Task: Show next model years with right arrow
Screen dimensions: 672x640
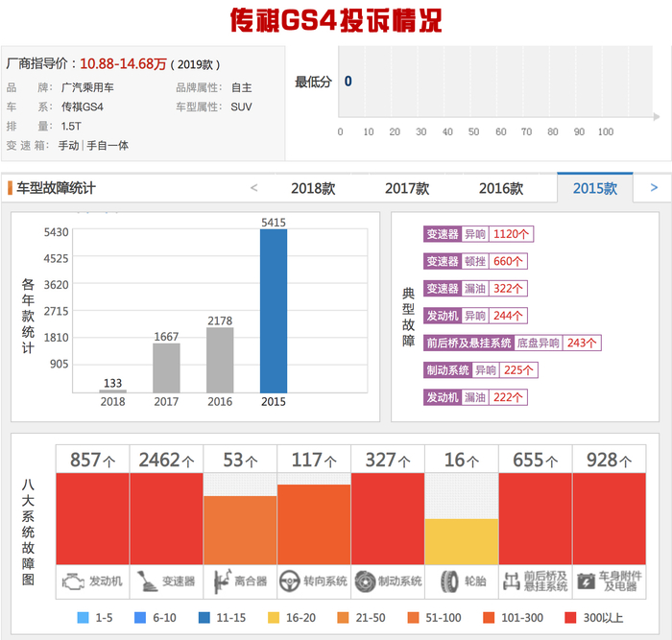Action: click(654, 188)
